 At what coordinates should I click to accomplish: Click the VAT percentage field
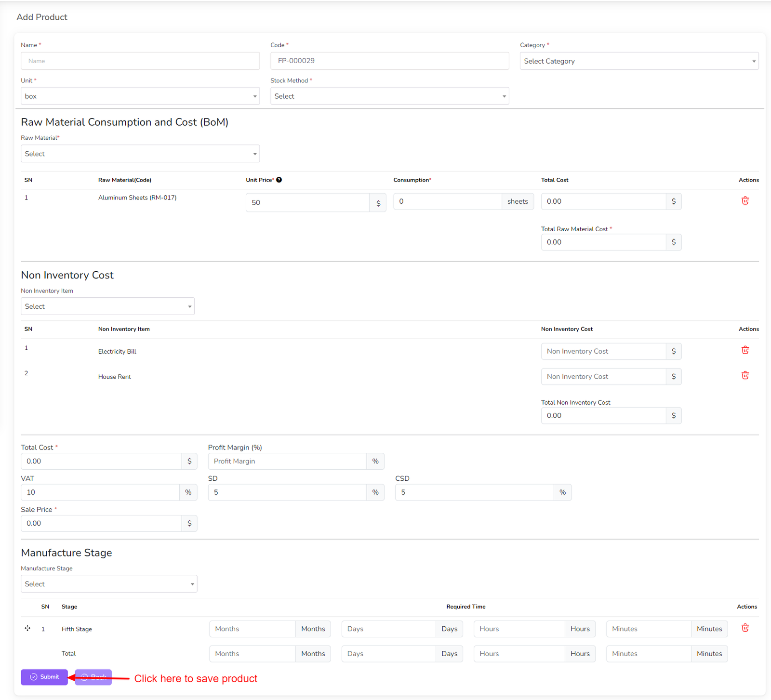(100, 492)
